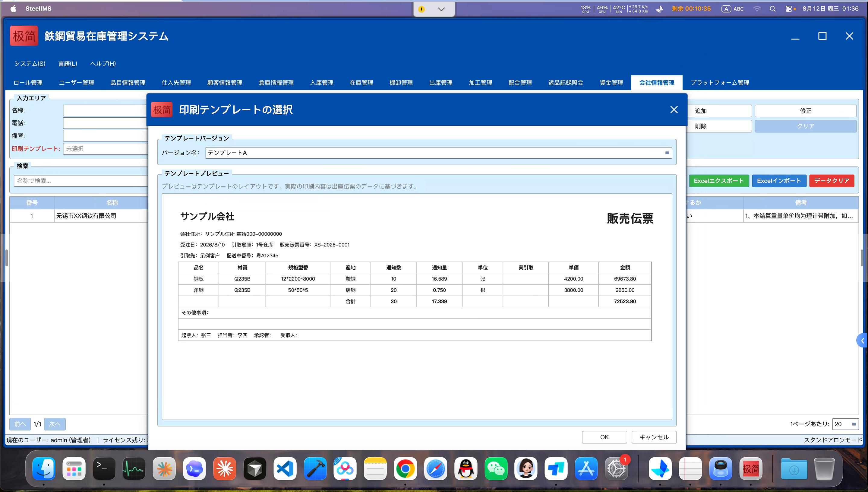The image size is (868, 492).
Task: Open the black cube app in Dock
Action: click(255, 468)
